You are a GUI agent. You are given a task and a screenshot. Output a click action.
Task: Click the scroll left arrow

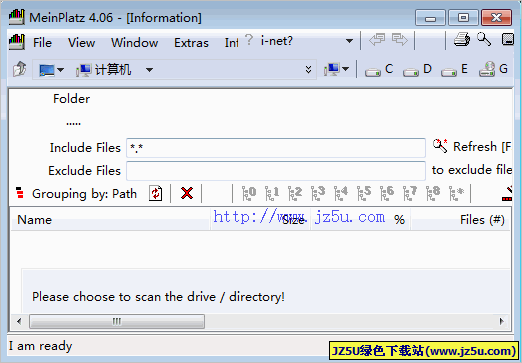click(x=19, y=321)
